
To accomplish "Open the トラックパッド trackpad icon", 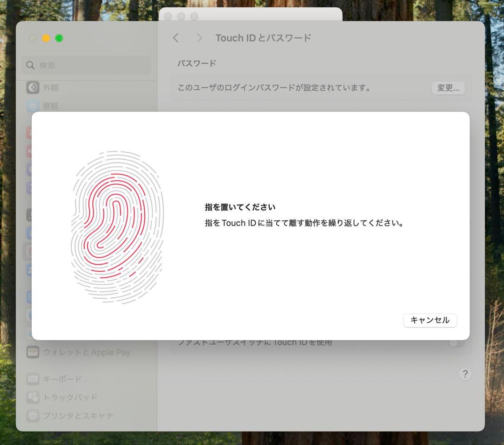I will pos(33,397).
